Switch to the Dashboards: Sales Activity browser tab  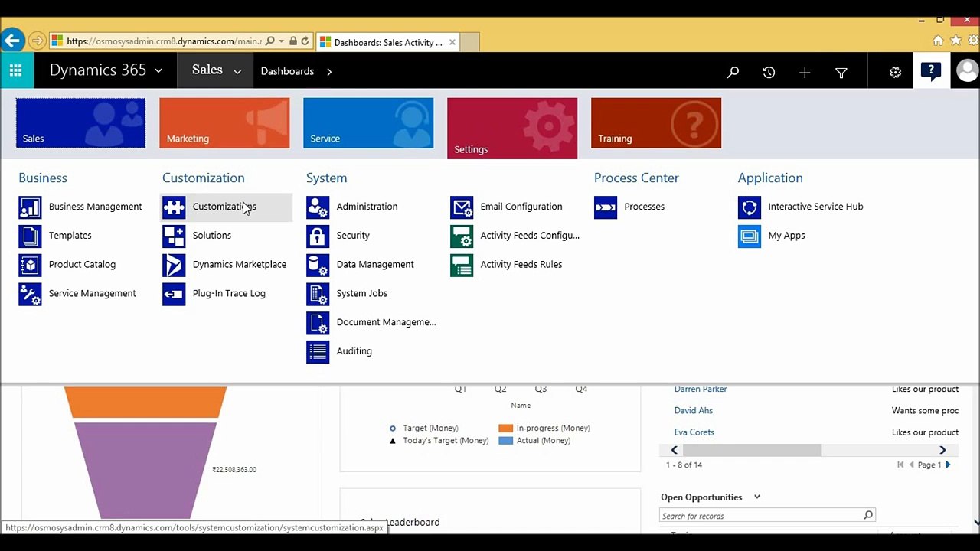click(387, 42)
